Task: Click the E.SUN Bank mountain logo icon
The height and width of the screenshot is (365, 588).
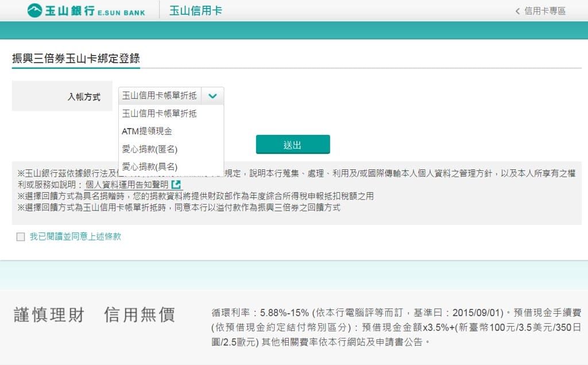Action: pos(34,10)
